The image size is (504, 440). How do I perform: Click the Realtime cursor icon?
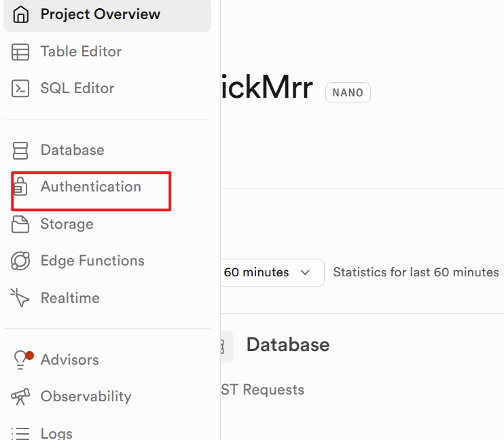click(x=21, y=298)
